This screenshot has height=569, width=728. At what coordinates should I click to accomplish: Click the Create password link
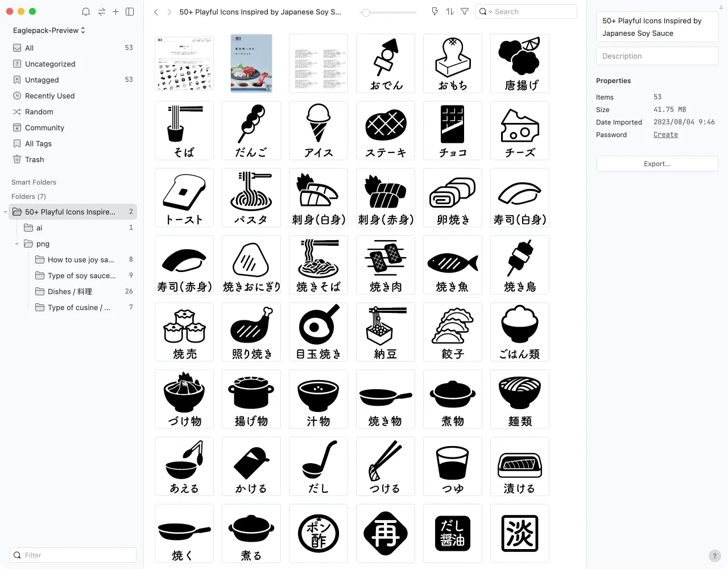click(665, 135)
